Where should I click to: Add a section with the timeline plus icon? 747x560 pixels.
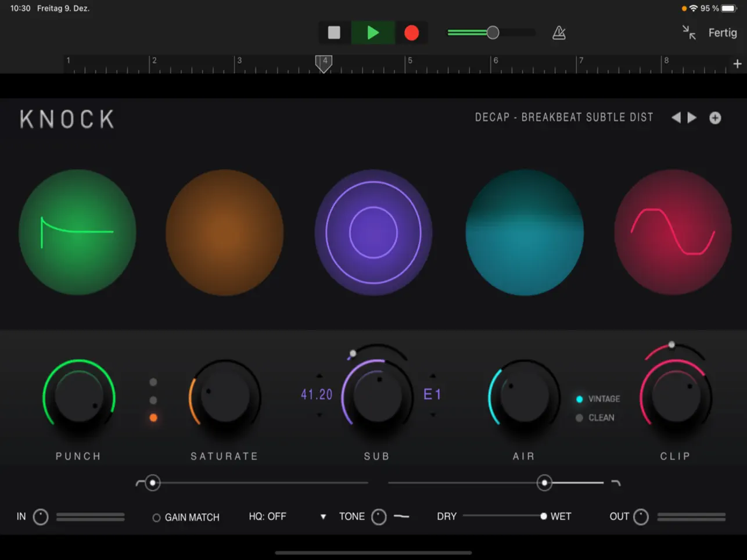pyautogui.click(x=737, y=64)
